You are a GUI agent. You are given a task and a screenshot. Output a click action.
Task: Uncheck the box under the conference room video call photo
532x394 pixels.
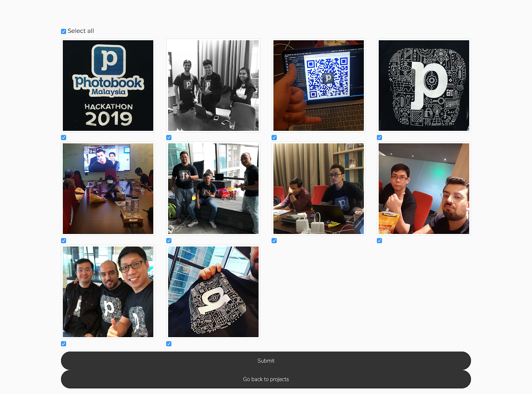tap(64, 241)
